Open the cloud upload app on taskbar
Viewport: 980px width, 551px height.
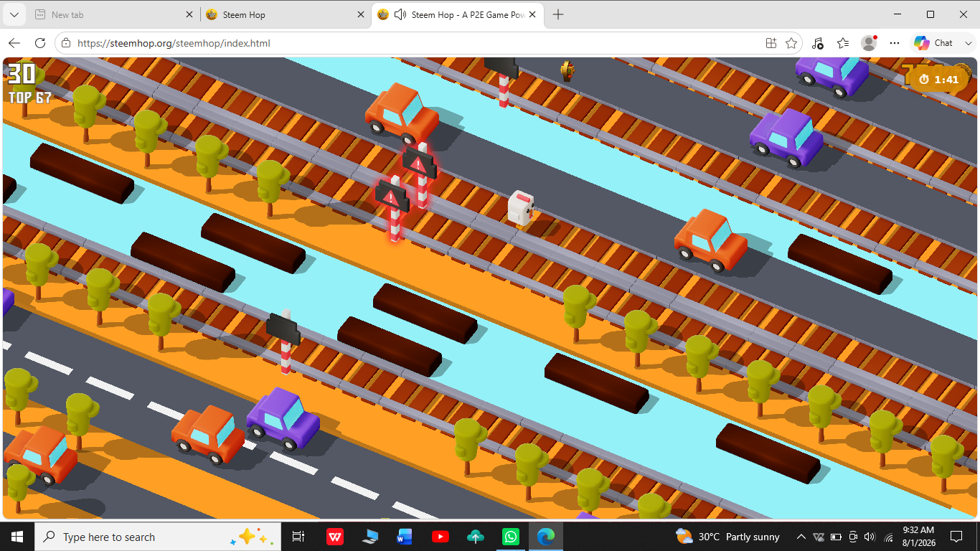pos(476,537)
